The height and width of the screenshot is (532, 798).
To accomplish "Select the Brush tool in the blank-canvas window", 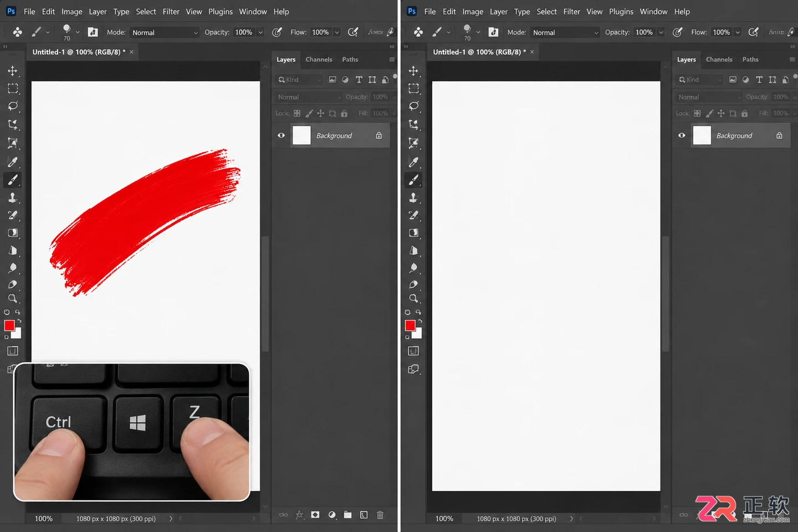I will coord(413,180).
